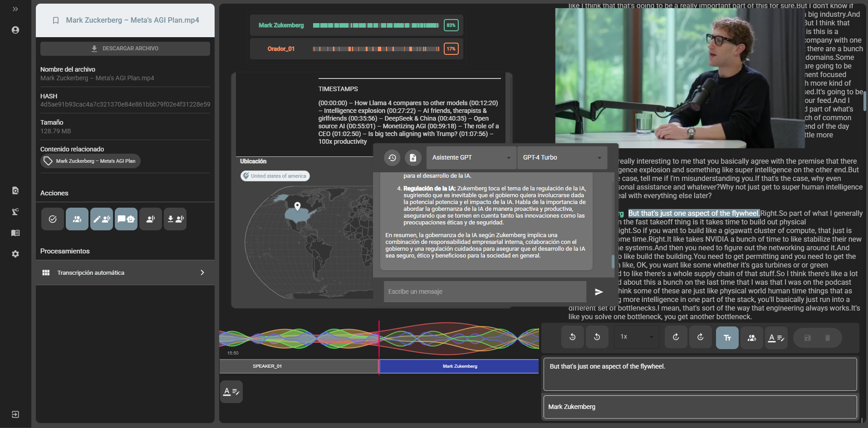This screenshot has height=428, width=868.
Task: Open the document search icon in the sidebar
Action: point(15,190)
